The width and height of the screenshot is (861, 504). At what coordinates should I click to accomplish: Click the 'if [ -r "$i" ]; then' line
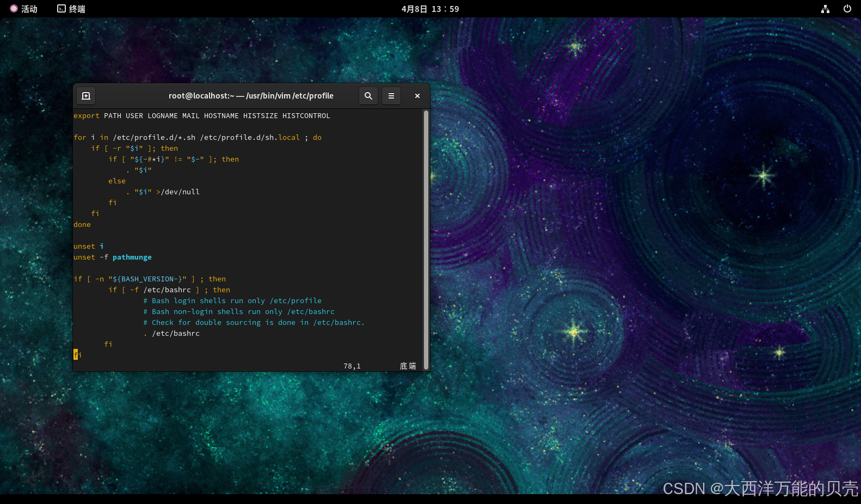pyautogui.click(x=134, y=149)
